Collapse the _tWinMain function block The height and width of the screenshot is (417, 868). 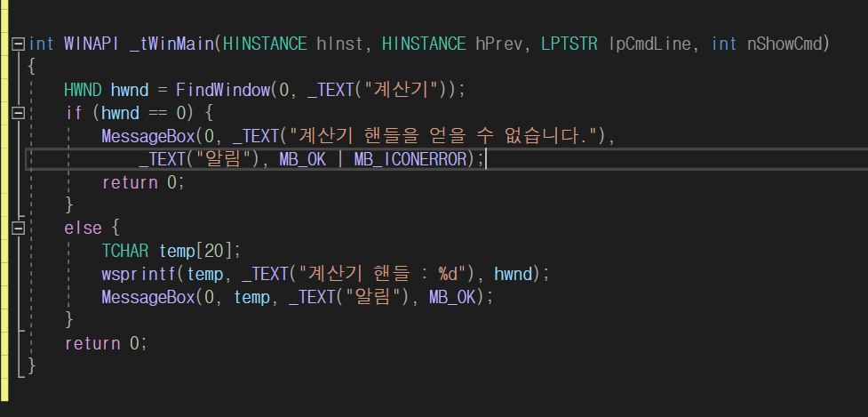[x=19, y=44]
